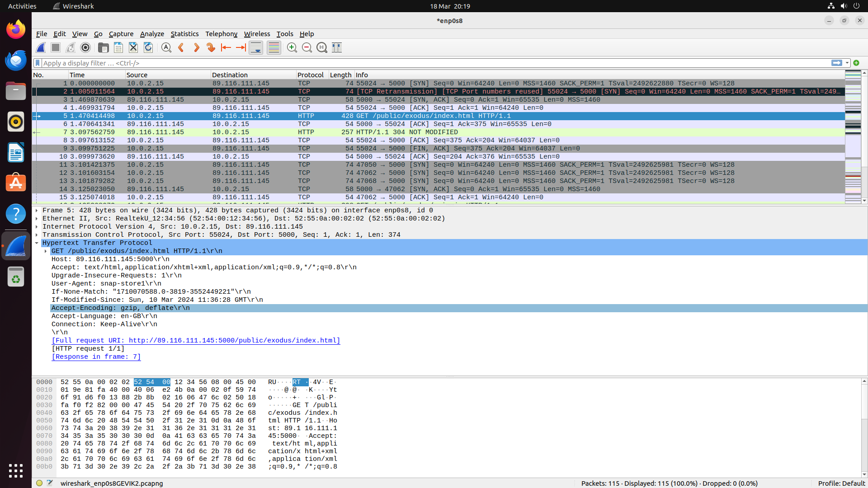Click the hex dump pane scrollbar
This screenshot has width=868, height=488.
[x=864, y=428]
